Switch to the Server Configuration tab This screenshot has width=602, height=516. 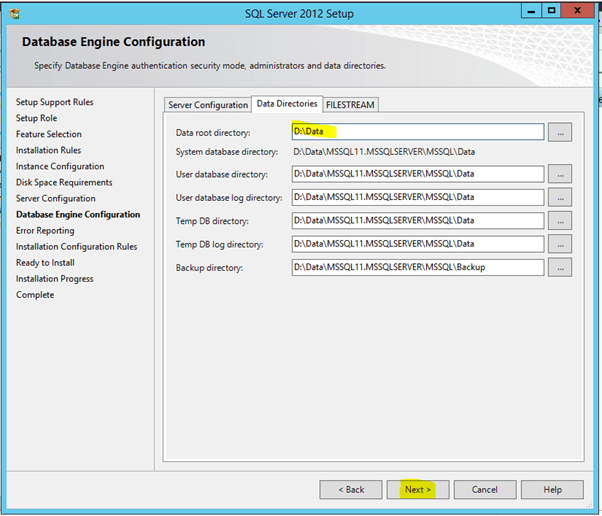pos(207,105)
